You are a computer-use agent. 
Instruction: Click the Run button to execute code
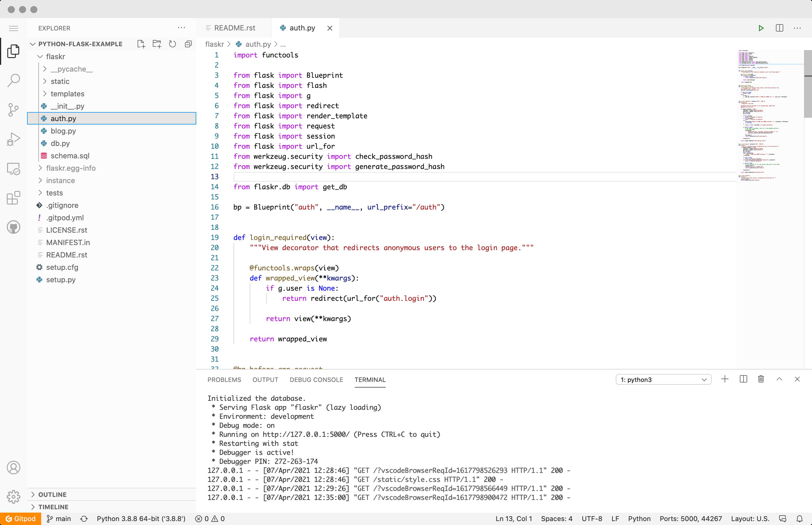761,28
